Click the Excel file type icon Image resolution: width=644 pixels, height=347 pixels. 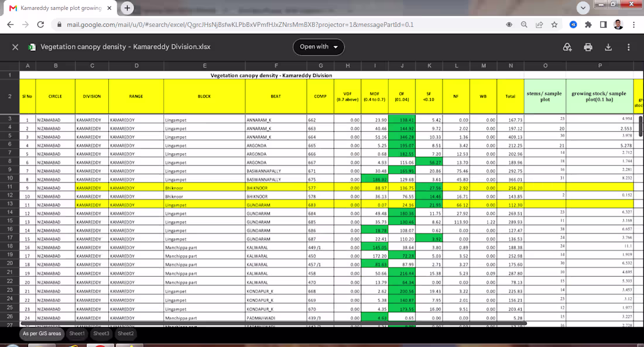pos(32,47)
